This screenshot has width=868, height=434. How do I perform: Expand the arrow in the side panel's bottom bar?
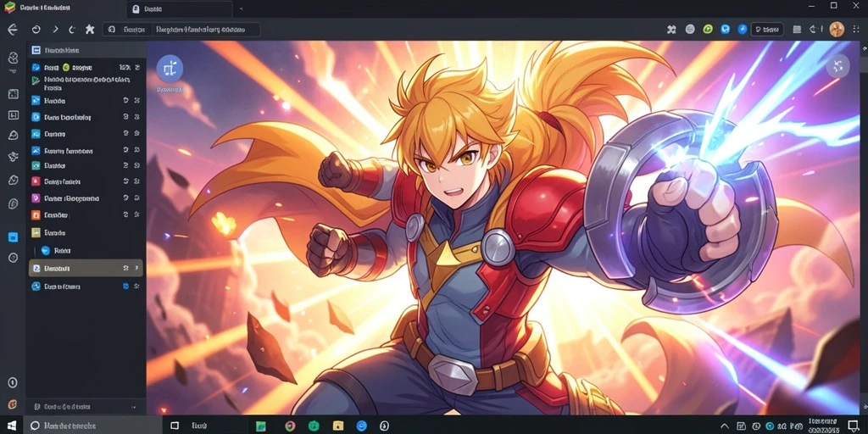click(133, 407)
